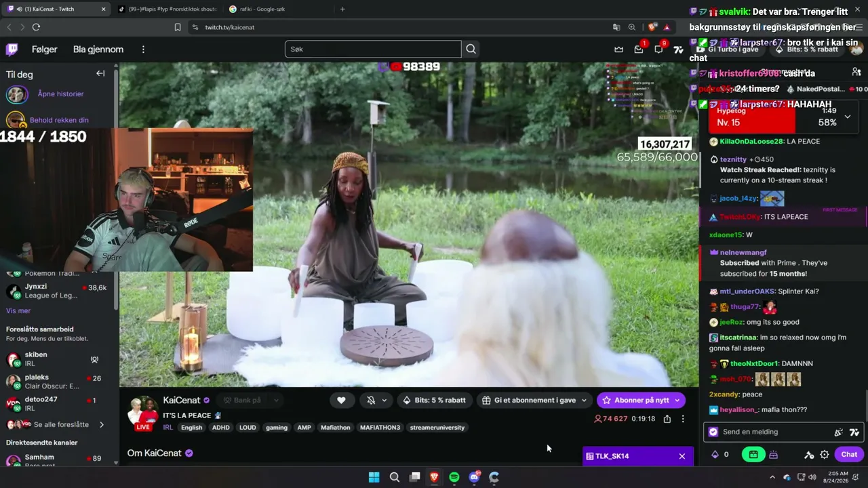Open the plaleks channel in sidebar

(x=58, y=382)
